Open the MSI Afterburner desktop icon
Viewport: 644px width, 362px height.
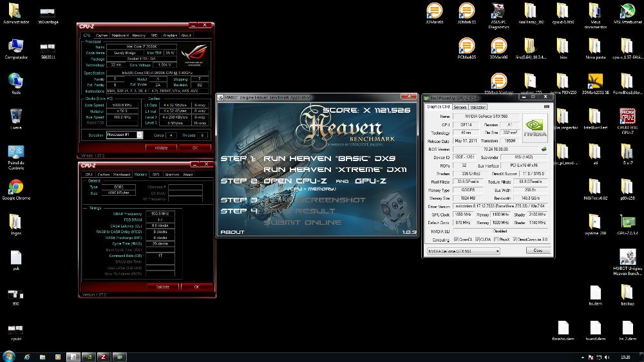point(627,14)
